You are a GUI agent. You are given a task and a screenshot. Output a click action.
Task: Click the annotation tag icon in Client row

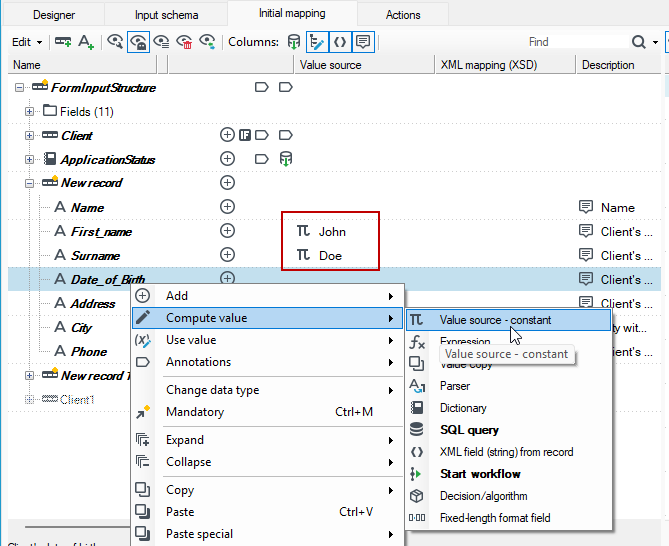coord(262,135)
